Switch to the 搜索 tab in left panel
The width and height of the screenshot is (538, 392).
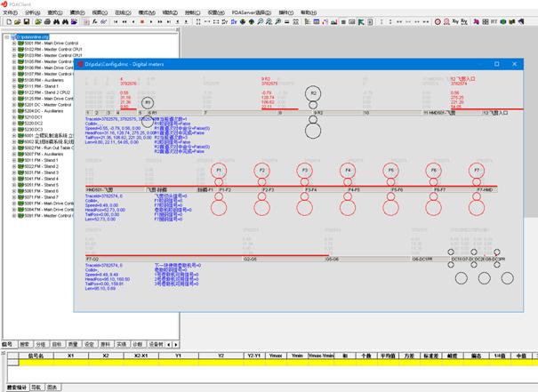pos(25,342)
